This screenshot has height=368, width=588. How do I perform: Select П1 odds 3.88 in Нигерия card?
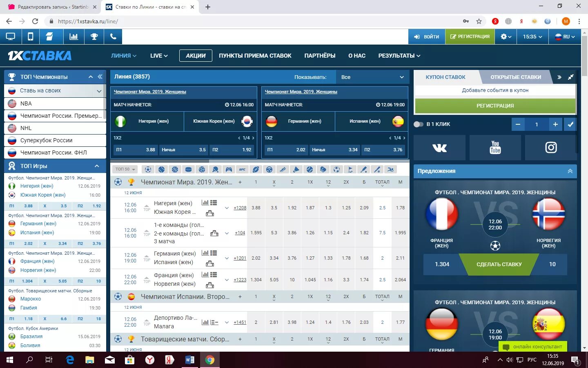(x=135, y=150)
